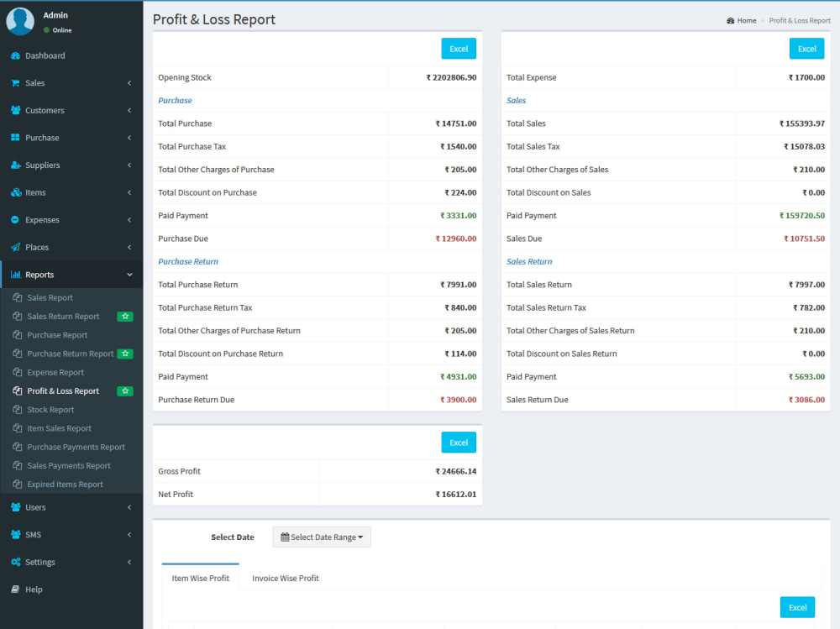This screenshot has height=629, width=840.
Task: Expand the Sales menu chevron
Action: pyautogui.click(x=129, y=83)
